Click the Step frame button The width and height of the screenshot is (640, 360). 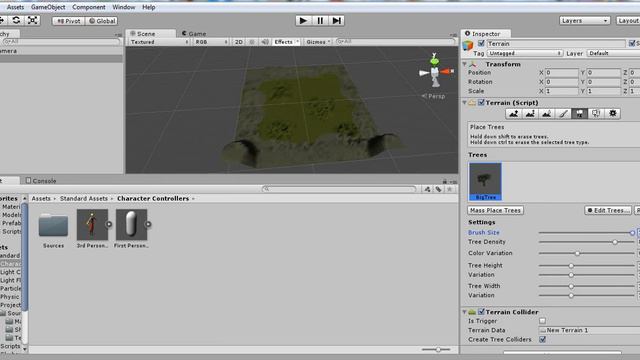(x=336, y=20)
